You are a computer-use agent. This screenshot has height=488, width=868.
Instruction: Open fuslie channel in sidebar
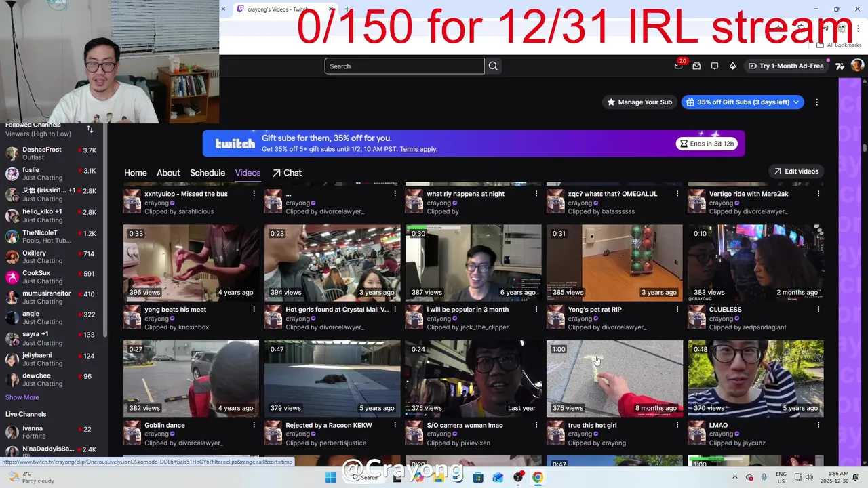(52, 174)
